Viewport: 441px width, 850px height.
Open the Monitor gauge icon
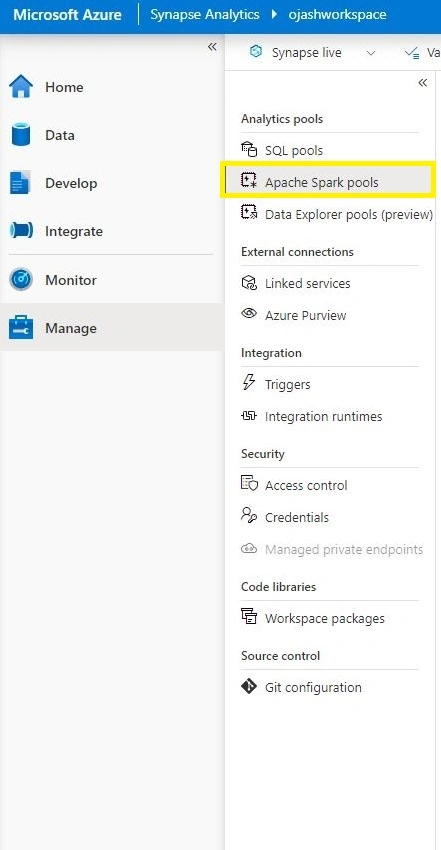[21, 280]
